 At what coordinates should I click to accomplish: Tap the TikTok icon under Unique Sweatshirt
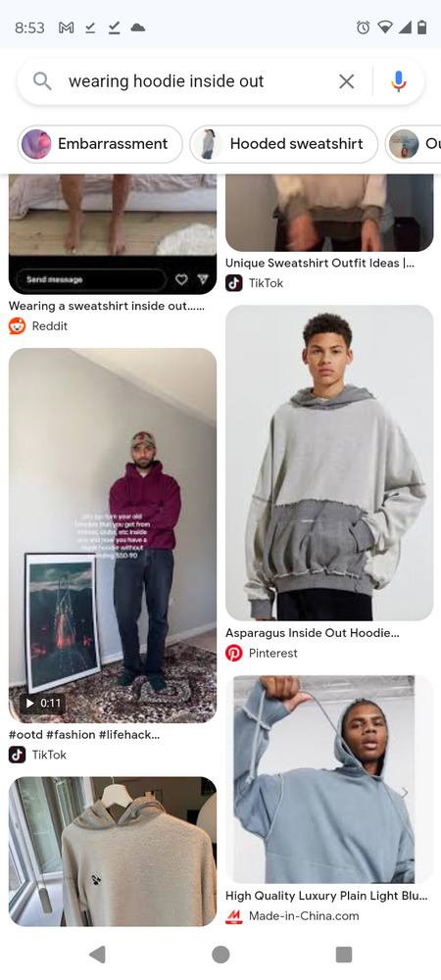coord(234,283)
